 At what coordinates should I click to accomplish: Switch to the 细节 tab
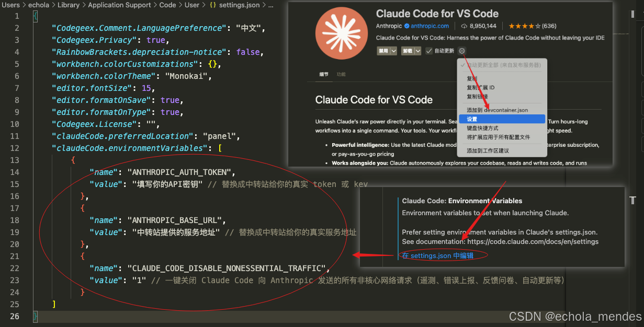coord(324,74)
